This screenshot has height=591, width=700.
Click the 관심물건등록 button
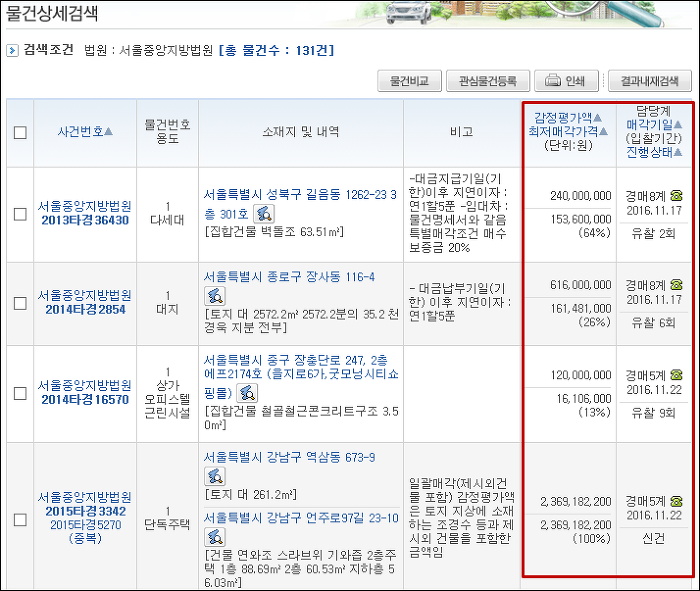488,81
